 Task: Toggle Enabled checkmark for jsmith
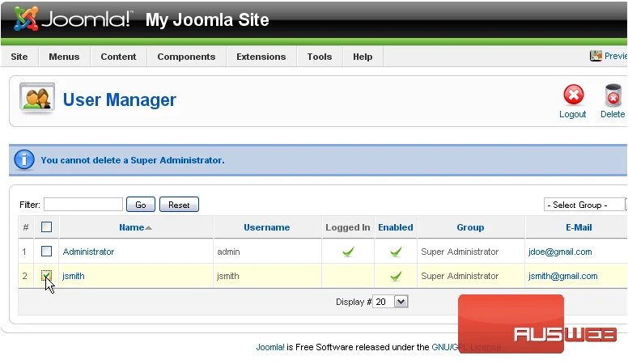396,276
